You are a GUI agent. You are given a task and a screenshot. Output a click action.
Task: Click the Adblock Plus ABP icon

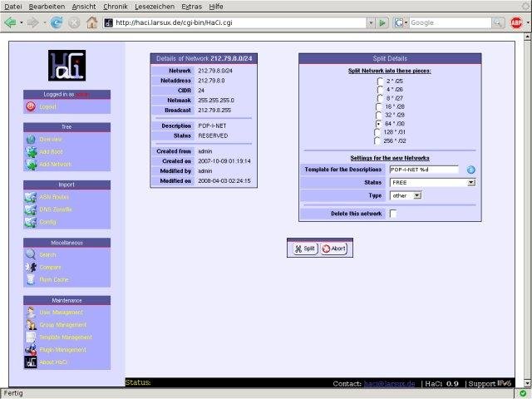pyautogui.click(x=516, y=22)
